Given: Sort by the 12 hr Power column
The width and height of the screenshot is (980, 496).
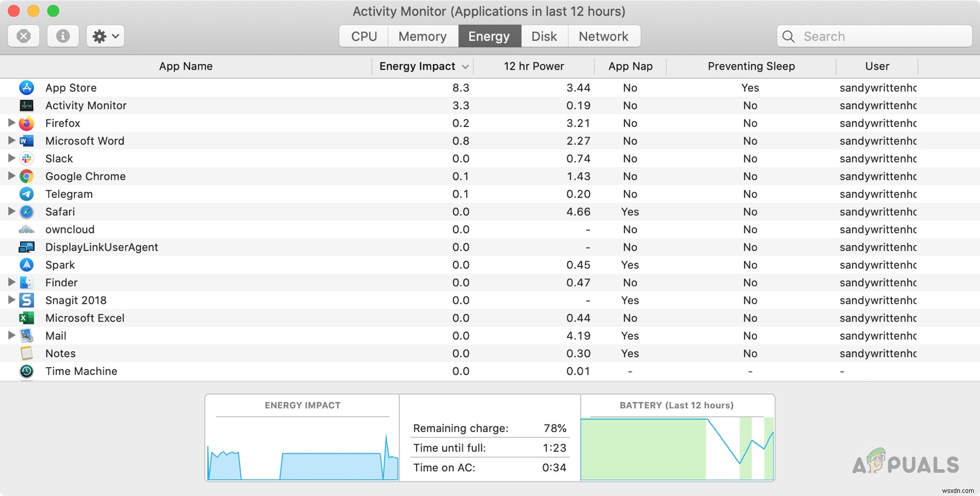Looking at the screenshot, I should click(x=533, y=66).
